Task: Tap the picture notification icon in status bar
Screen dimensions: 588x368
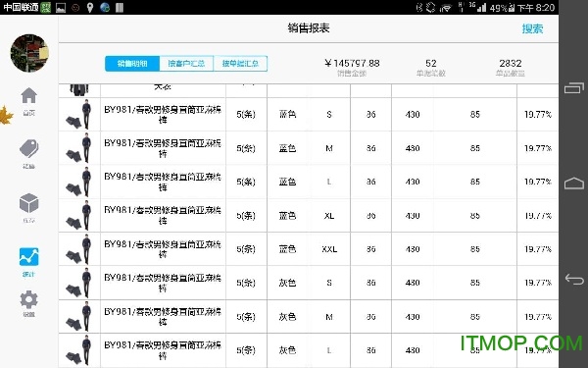Action: pos(61,8)
